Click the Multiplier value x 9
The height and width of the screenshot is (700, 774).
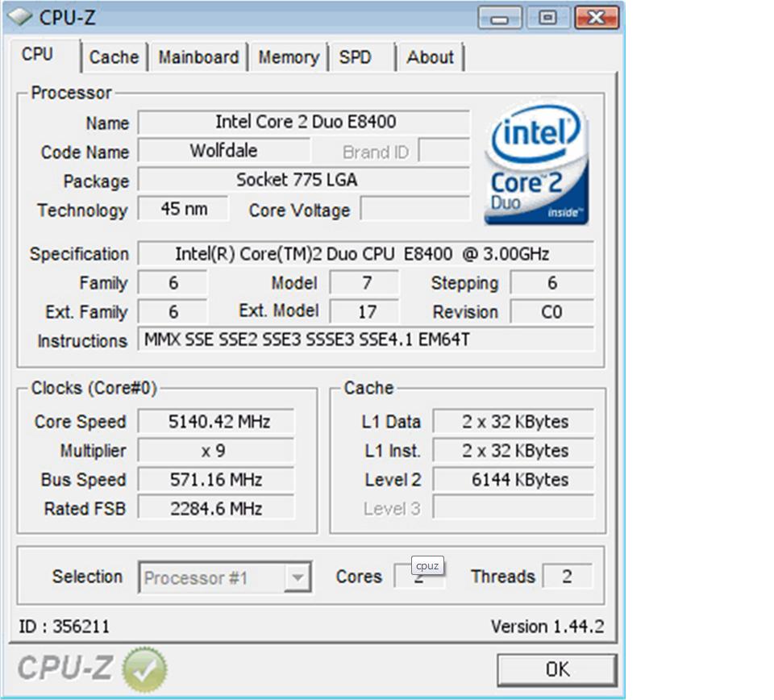[216, 451]
